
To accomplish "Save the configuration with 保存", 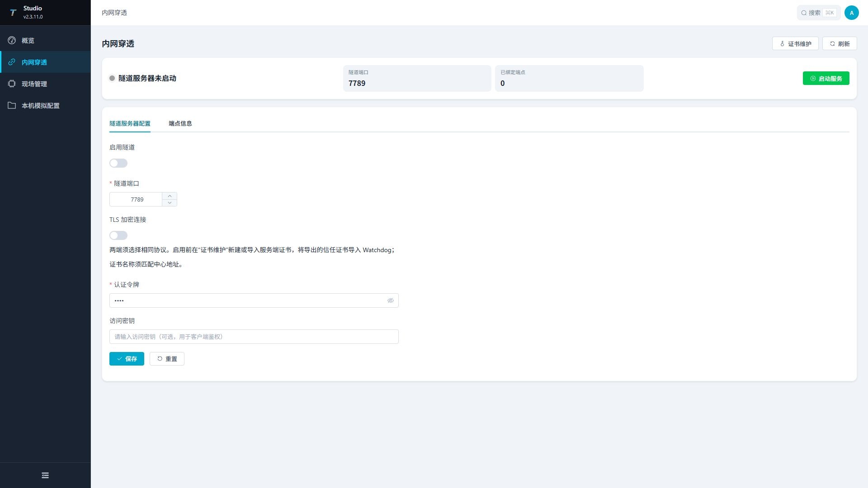I will (127, 359).
